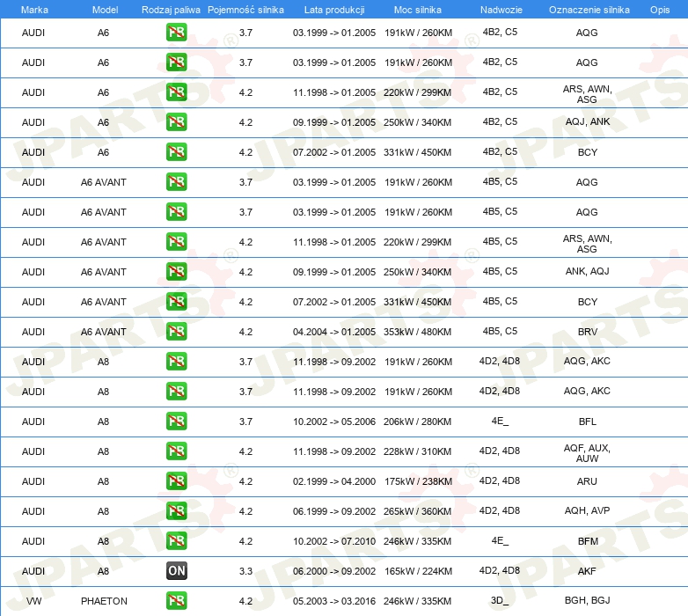Click the ON diesel icon for Audi A8 3.3
The height and width of the screenshot is (616, 688).
pos(176,571)
